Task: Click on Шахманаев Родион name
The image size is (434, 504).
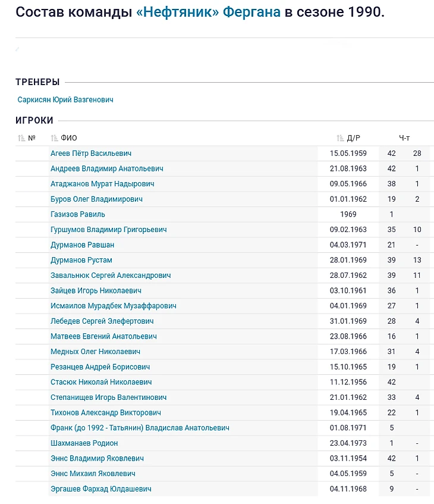Action: [x=84, y=443]
